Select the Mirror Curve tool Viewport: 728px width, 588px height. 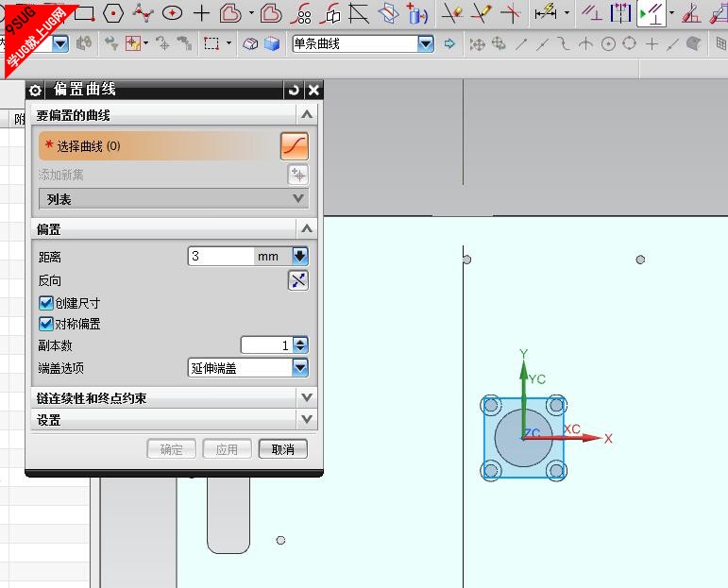pyautogui.click(x=331, y=13)
